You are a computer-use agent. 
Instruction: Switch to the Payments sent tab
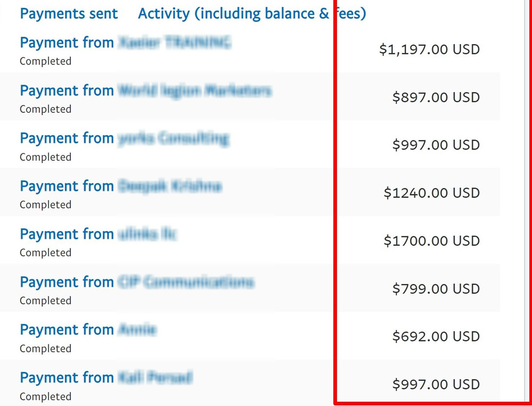pyautogui.click(x=69, y=14)
